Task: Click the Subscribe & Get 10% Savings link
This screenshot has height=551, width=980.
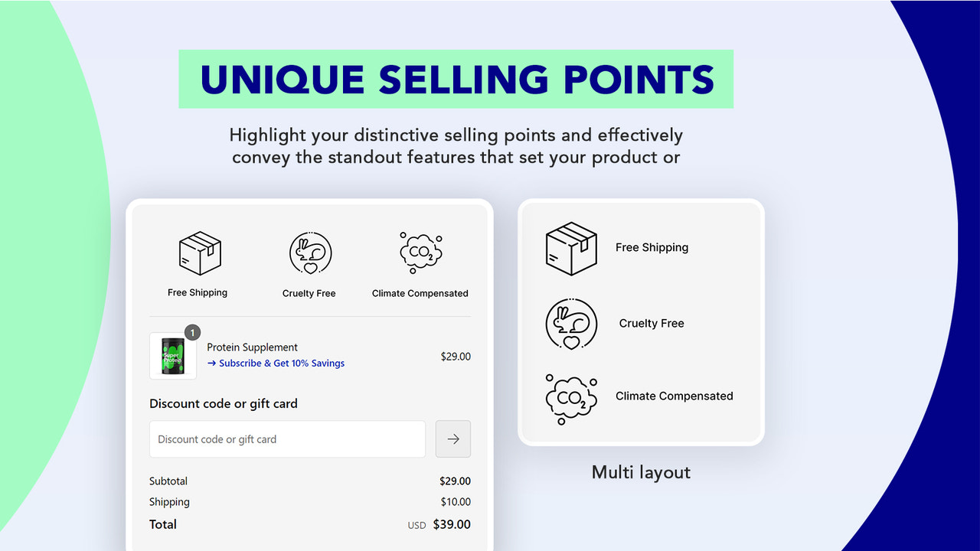Action: point(276,364)
